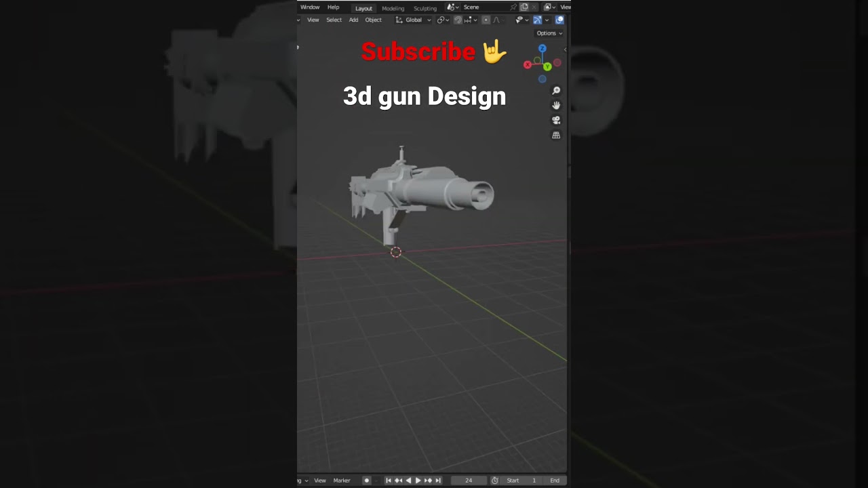The width and height of the screenshot is (868, 488).
Task: Toggle the preview range clock icon
Action: [495, 481]
